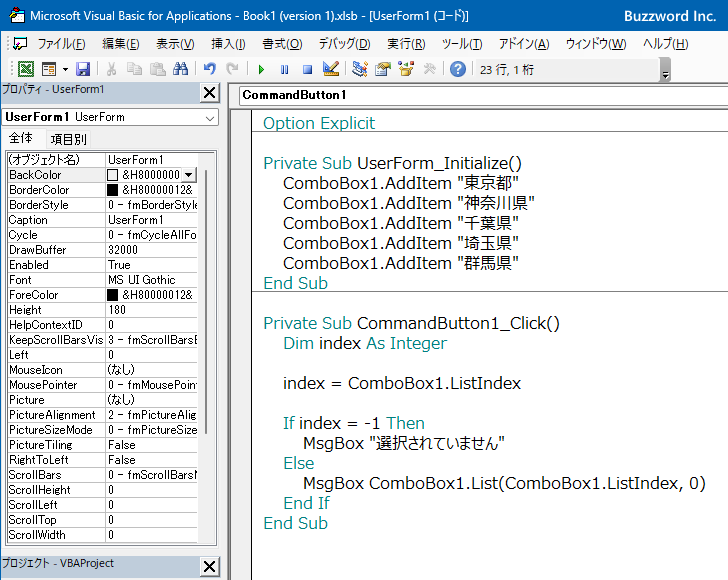Open toolbar options arrow at toolbar end
728x580 pixels.
[x=665, y=70]
